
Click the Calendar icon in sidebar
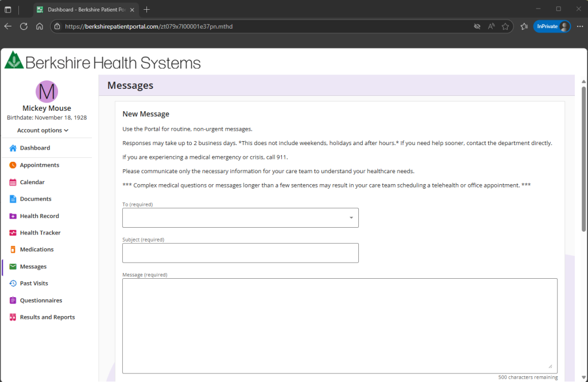coord(13,182)
